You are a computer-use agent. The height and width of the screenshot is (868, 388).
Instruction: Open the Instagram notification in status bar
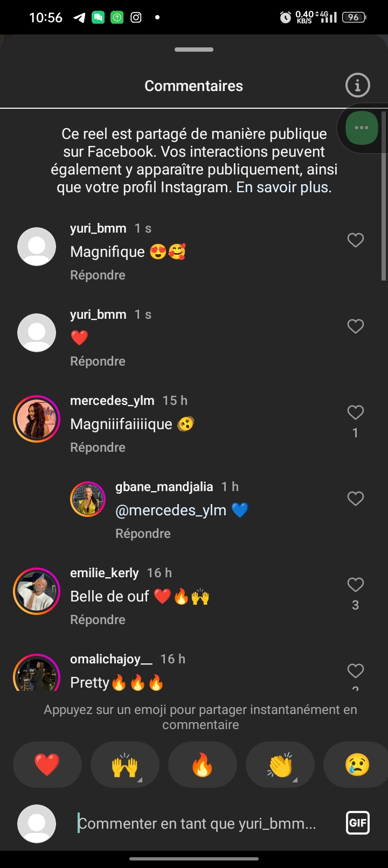coord(136,17)
